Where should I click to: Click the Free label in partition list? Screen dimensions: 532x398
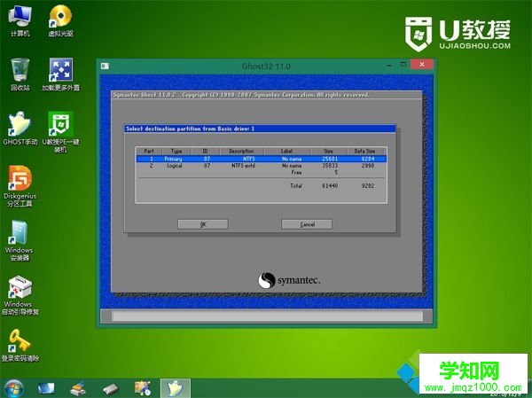[x=296, y=172]
